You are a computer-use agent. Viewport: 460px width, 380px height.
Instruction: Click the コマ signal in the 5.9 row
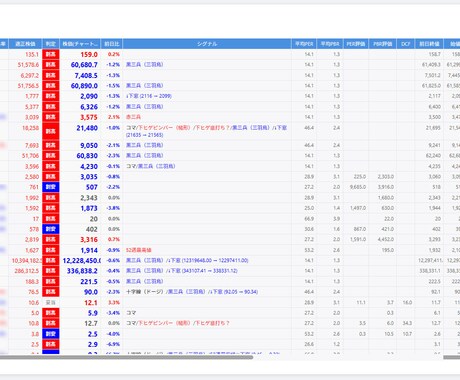click(x=131, y=313)
